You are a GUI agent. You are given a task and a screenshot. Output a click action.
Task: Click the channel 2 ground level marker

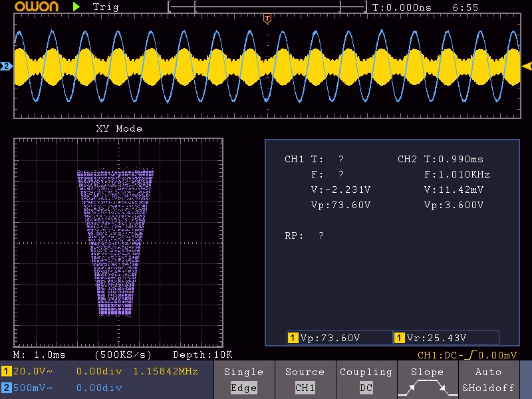tap(6, 66)
